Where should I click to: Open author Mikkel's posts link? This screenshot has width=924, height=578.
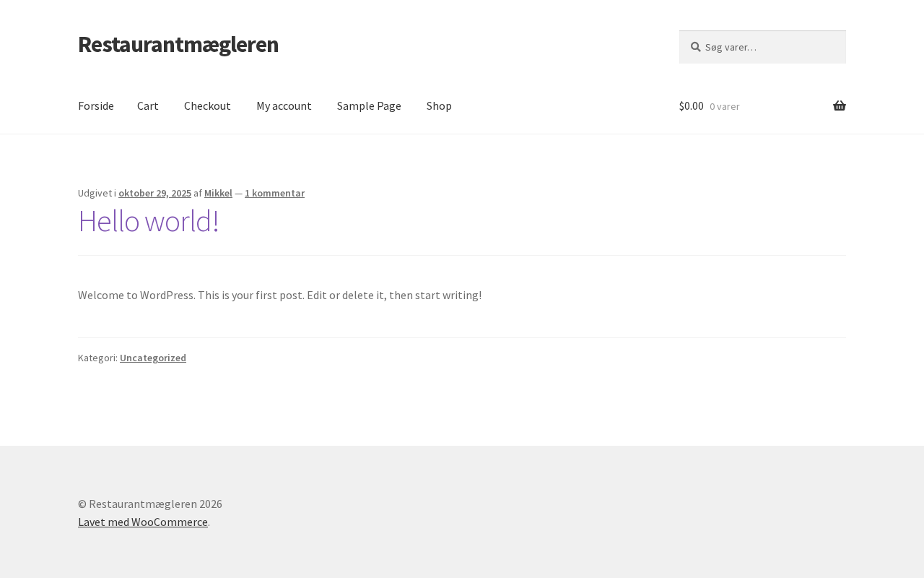tap(218, 193)
